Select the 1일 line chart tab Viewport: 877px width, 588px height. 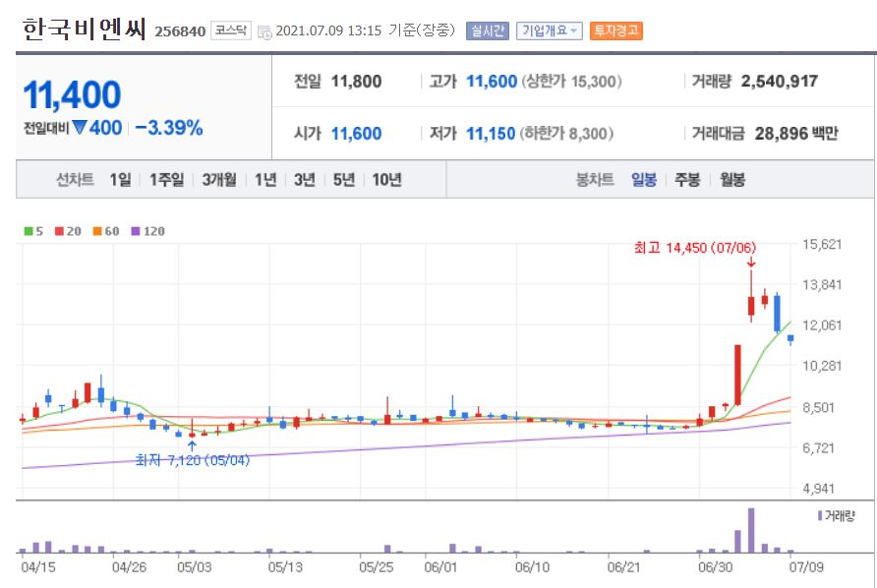(120, 180)
